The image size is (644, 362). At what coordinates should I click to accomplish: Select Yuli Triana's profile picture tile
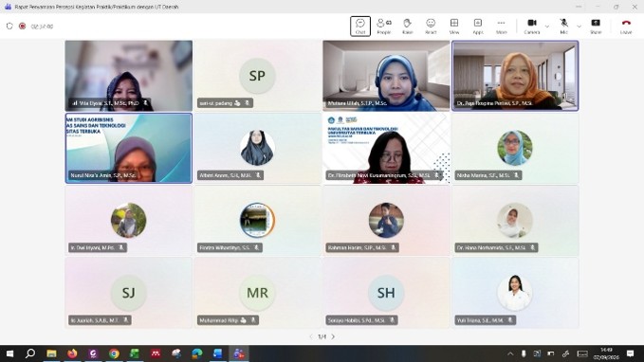tap(515, 293)
